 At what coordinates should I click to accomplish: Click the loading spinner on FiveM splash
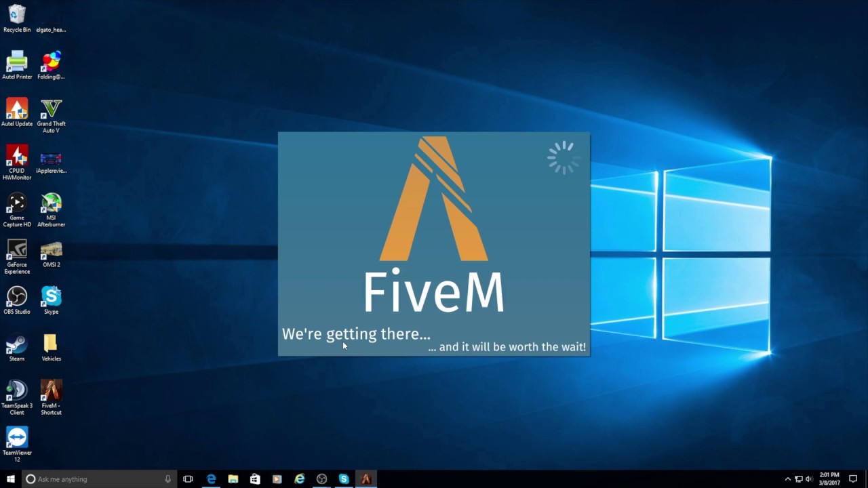[x=563, y=157]
